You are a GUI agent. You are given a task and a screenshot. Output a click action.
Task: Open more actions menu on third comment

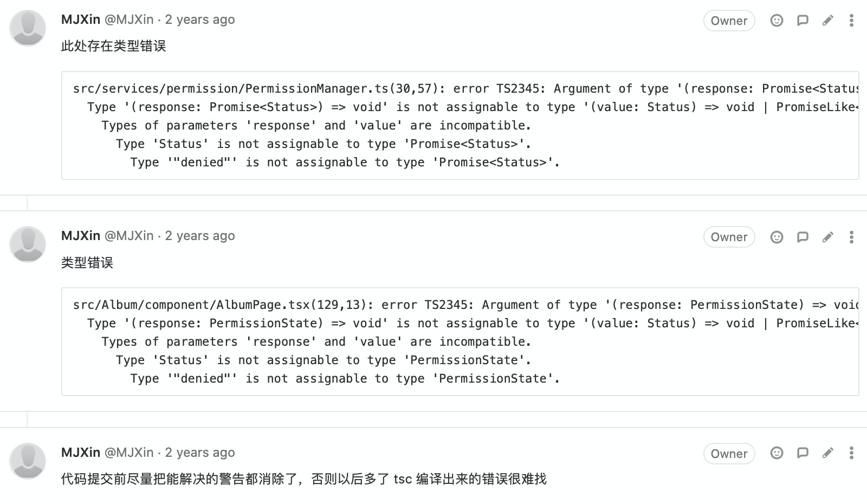point(851,453)
